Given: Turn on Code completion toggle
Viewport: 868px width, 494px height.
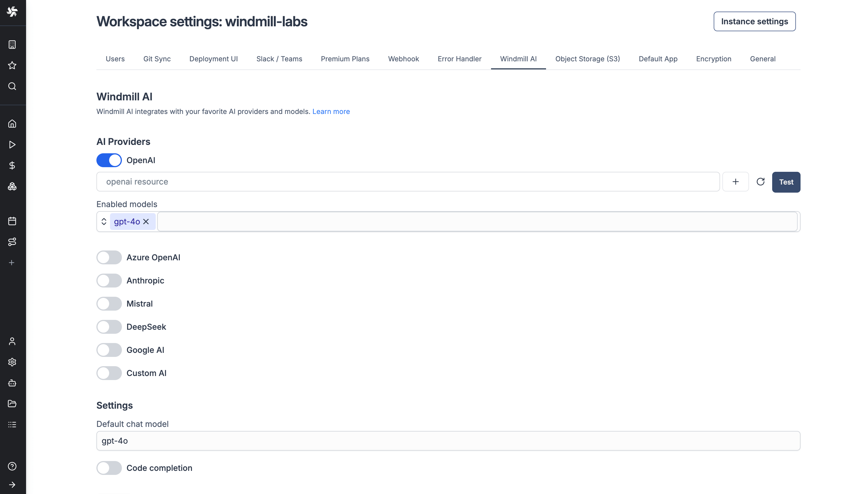Looking at the screenshot, I should pyautogui.click(x=109, y=468).
